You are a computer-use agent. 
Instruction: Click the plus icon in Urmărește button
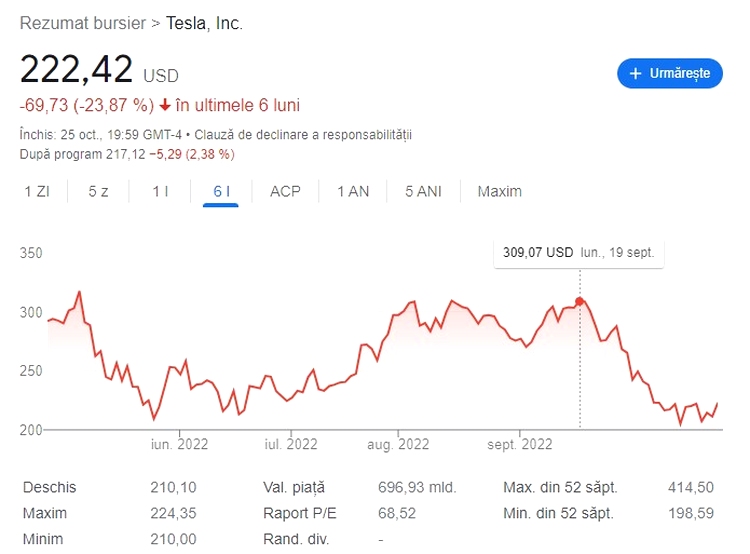point(635,73)
